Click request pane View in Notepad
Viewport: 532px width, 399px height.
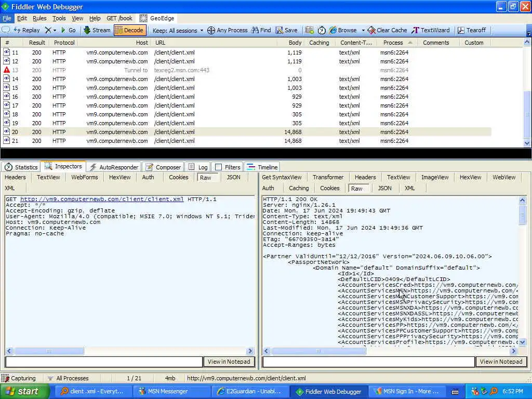(x=229, y=362)
